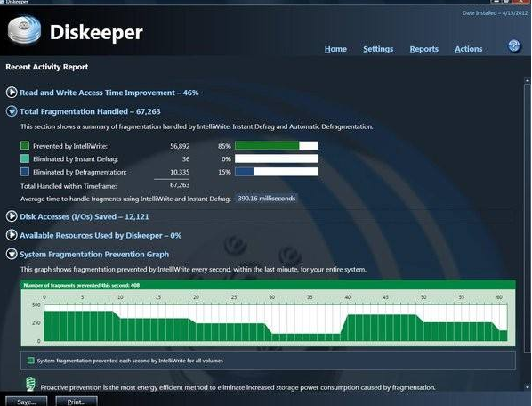Click the scroll down arrow of the report scrollbar
This screenshot has width=532, height=406.
528,387
